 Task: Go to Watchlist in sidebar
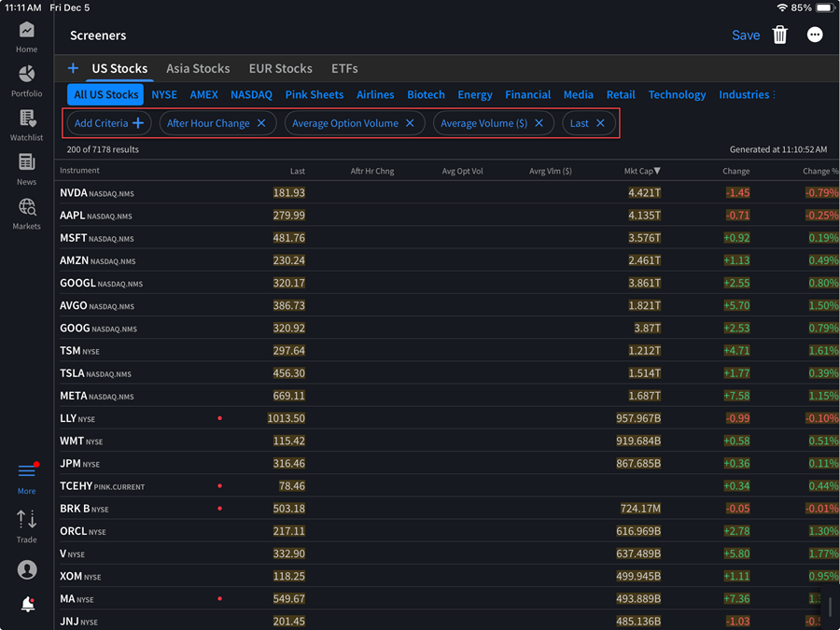(26, 119)
